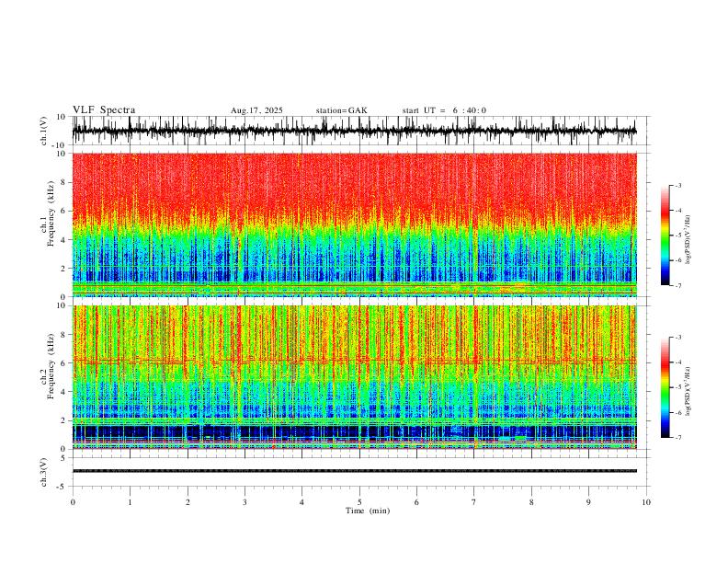This screenshot has height=563, width=728.
Task: Select the "ch.1 Frequency (kHz)" axis label
Action: pyautogui.click(x=47, y=214)
